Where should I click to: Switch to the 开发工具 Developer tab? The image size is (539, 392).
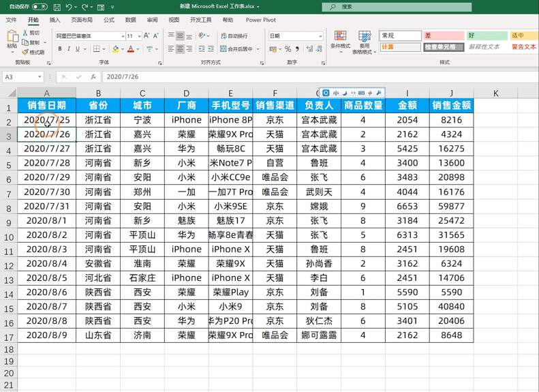click(x=201, y=20)
